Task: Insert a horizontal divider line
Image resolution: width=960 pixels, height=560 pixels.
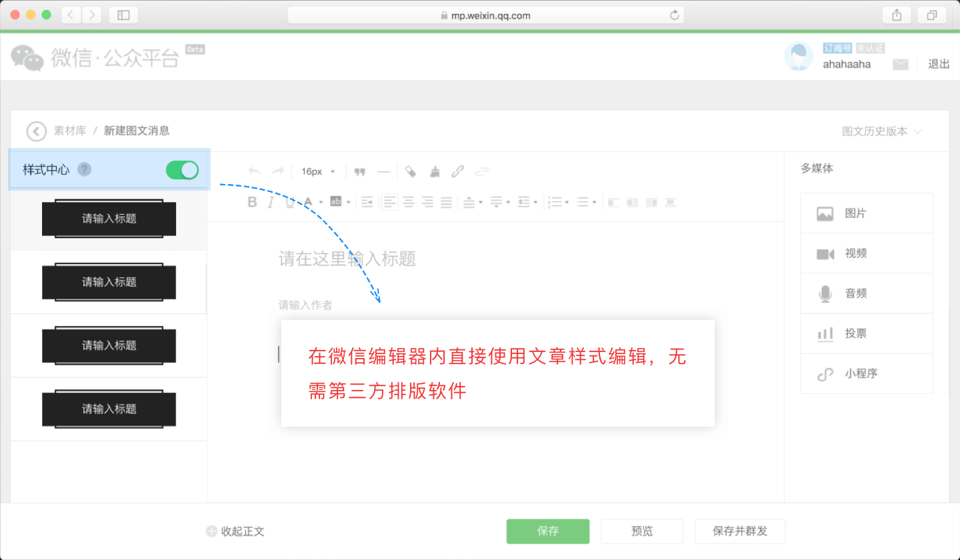Action: (383, 171)
